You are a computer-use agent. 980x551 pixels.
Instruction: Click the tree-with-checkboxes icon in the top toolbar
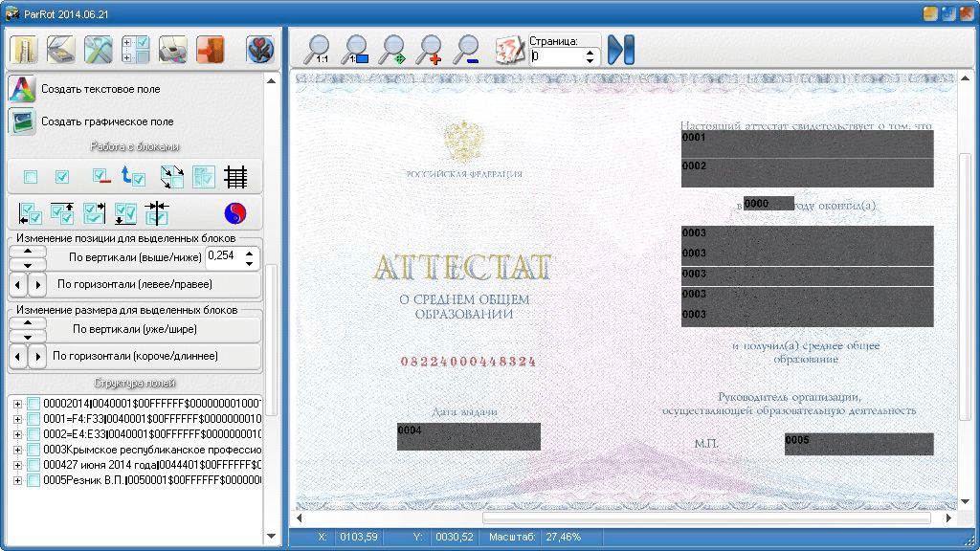tap(136, 50)
